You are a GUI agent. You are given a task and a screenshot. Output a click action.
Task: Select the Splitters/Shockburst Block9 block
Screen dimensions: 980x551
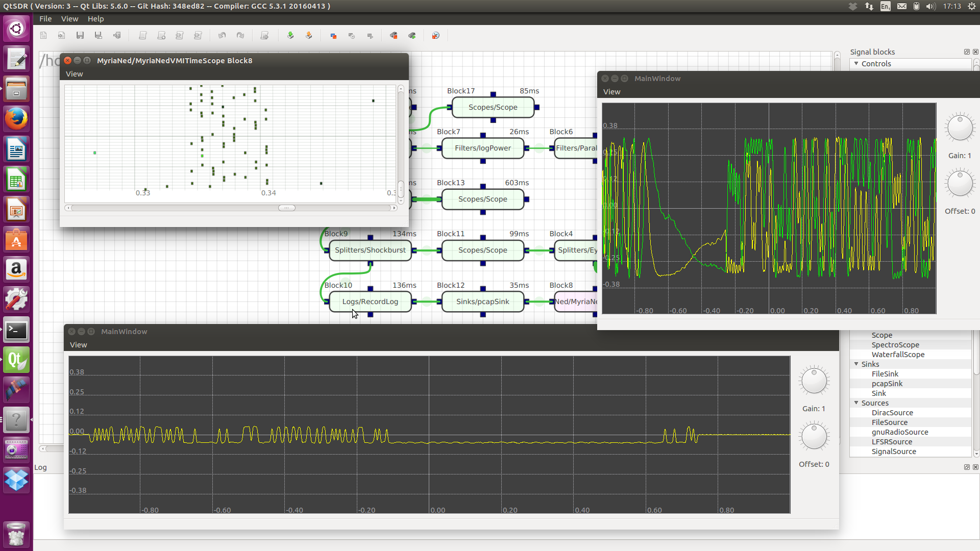click(x=370, y=250)
